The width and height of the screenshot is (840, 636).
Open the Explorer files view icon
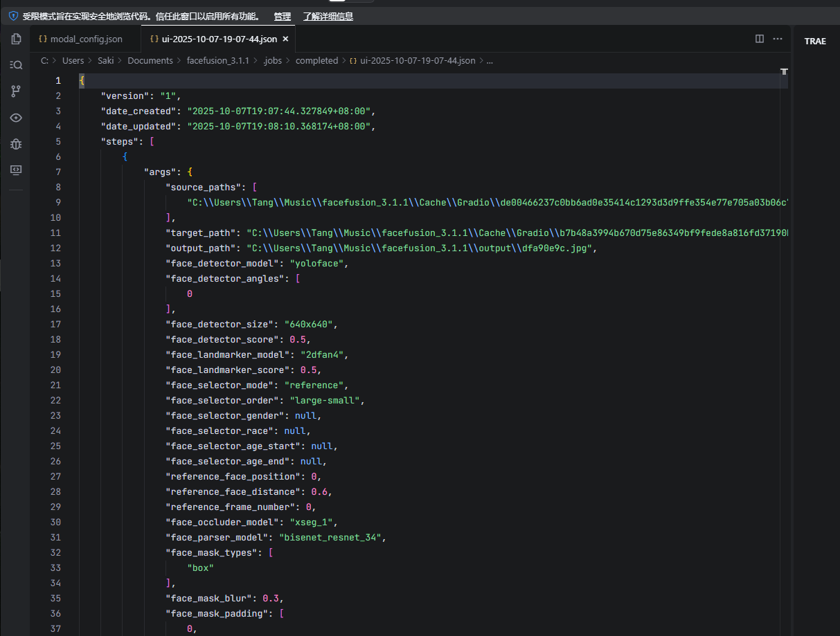(16, 39)
